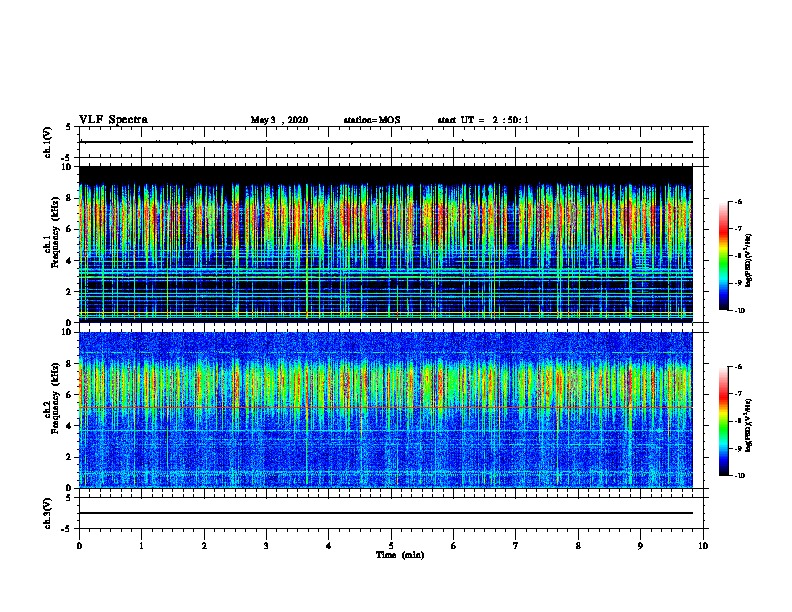Click the ch.3 voltage waveform trace
The width and height of the screenshot is (792, 612).
(x=386, y=513)
